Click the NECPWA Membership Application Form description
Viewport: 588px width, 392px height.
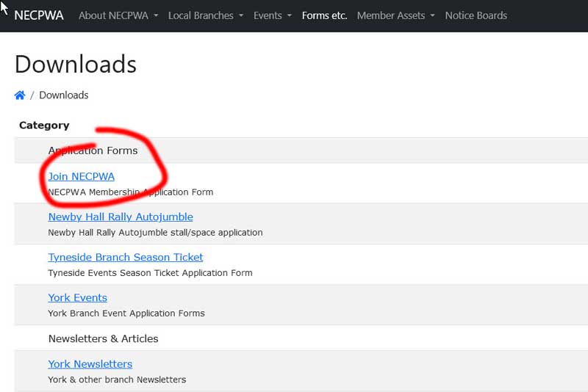click(x=131, y=192)
